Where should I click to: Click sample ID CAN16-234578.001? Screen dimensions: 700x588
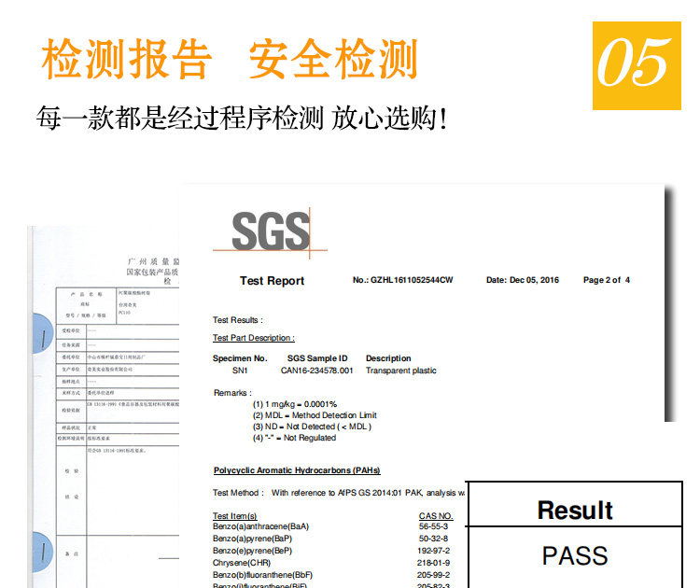pyautogui.click(x=316, y=371)
